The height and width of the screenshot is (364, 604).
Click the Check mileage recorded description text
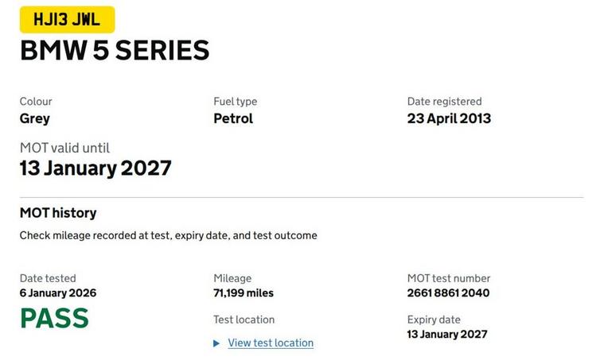[x=168, y=235]
